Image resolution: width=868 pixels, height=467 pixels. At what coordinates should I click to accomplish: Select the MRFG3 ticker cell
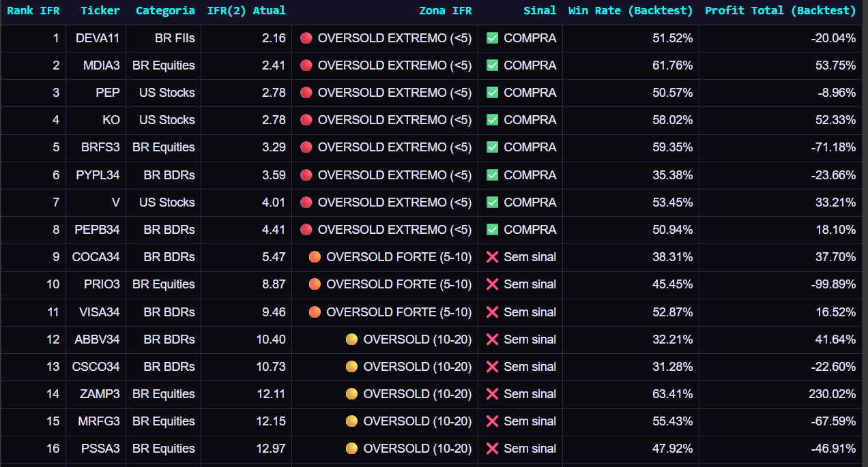coord(99,421)
